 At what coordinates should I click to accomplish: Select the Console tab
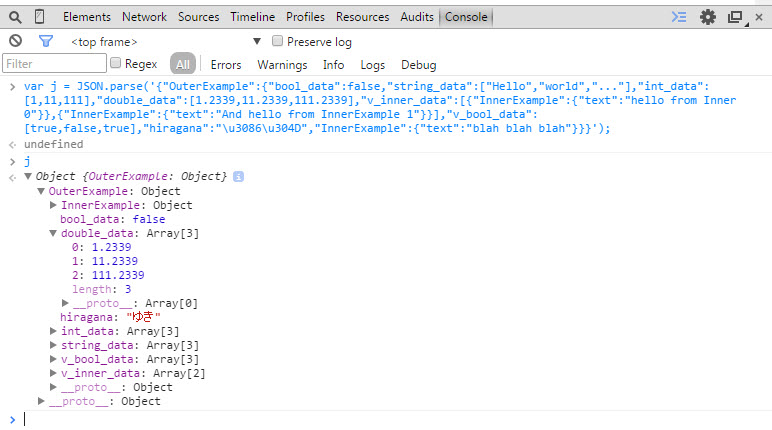[466, 17]
